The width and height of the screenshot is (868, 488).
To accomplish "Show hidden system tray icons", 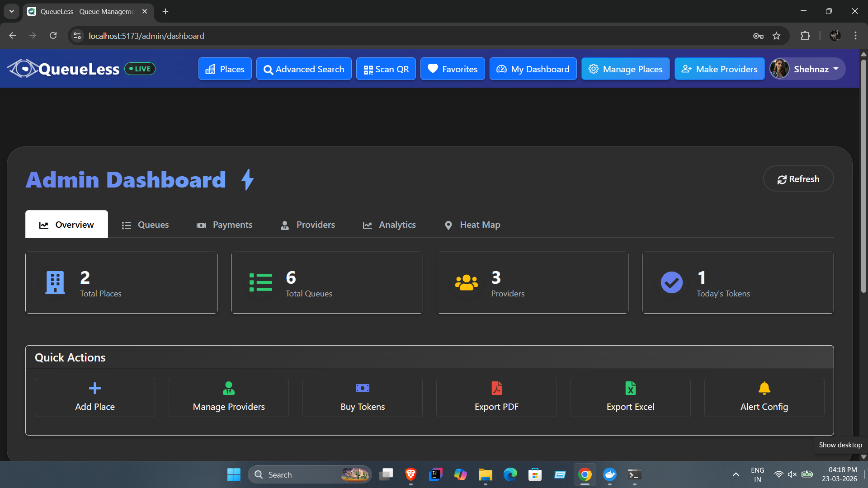I will pos(736,474).
